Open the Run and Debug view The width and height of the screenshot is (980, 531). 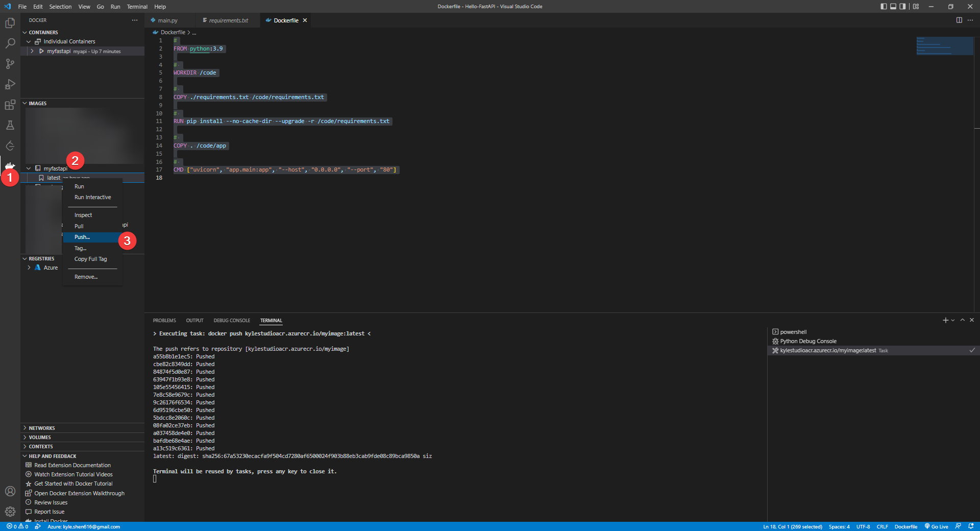pos(10,84)
